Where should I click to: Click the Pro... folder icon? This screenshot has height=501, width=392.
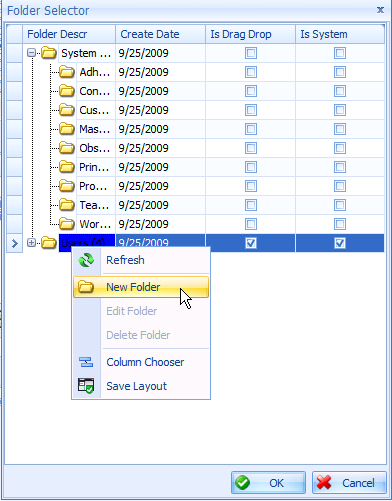pyautogui.click(x=67, y=186)
